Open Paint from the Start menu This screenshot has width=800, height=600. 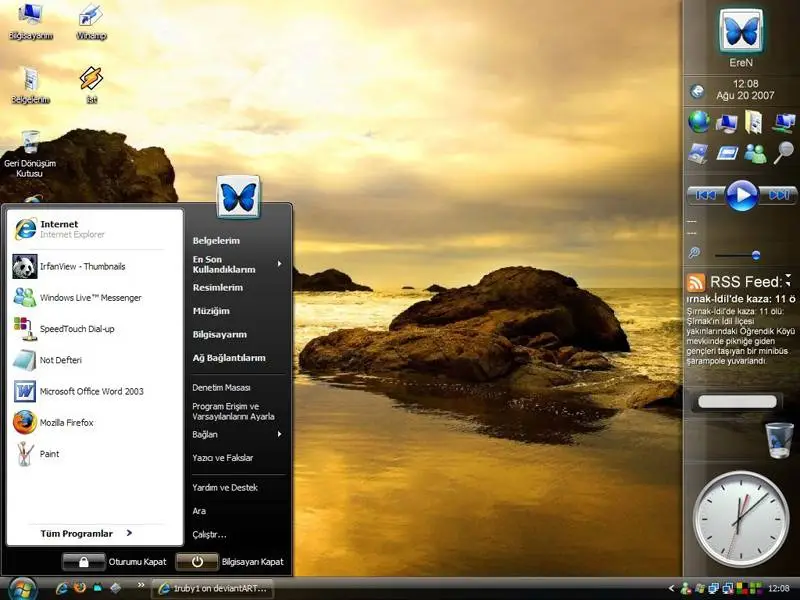click(x=49, y=454)
